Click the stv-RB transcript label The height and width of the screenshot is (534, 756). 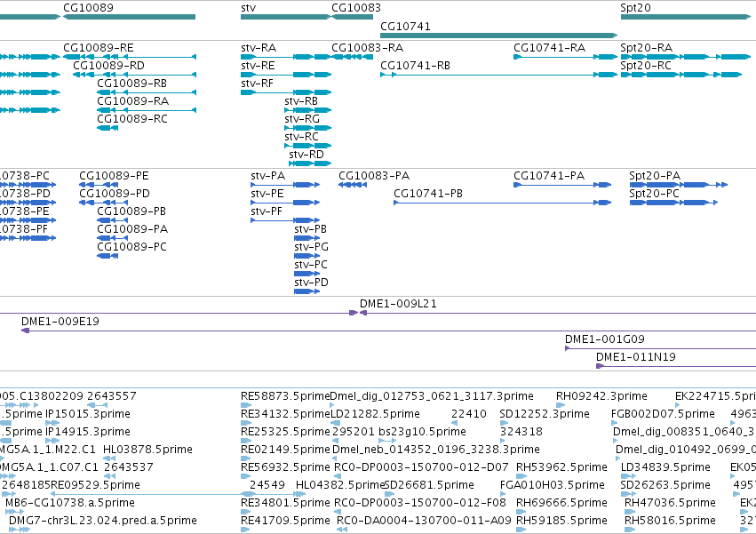(x=301, y=101)
